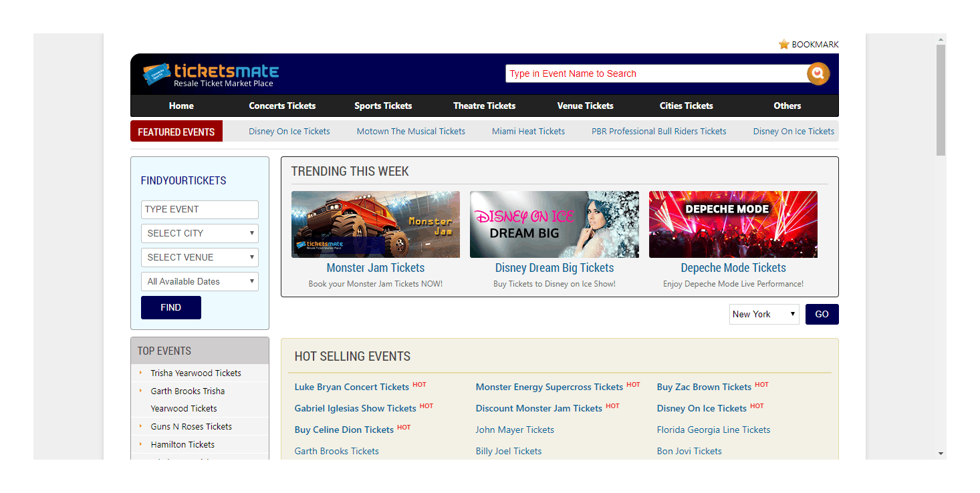Click the Type Event input field
Screen dimensions: 980x493
click(x=199, y=209)
